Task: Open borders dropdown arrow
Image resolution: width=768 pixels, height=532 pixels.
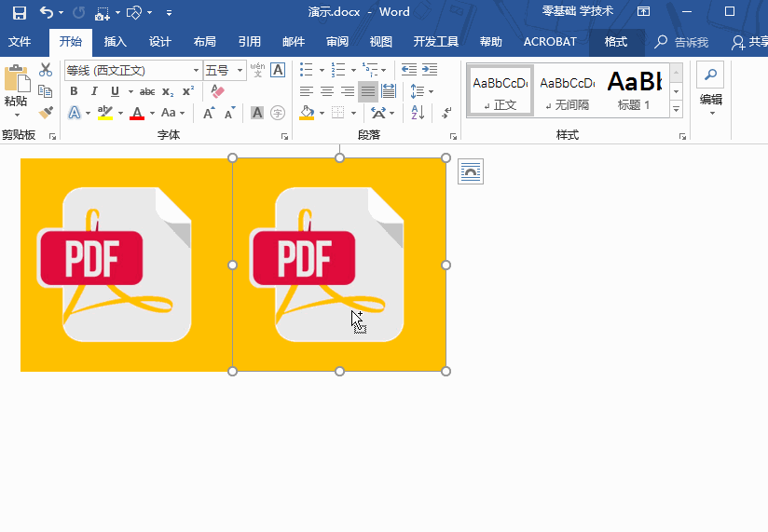Action: [x=353, y=114]
